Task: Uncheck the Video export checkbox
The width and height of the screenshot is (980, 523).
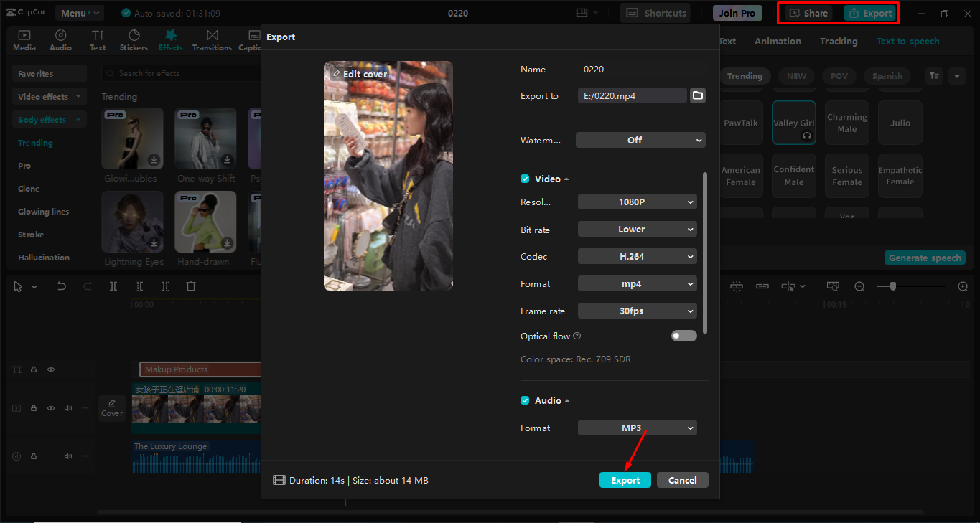Action: (525, 179)
